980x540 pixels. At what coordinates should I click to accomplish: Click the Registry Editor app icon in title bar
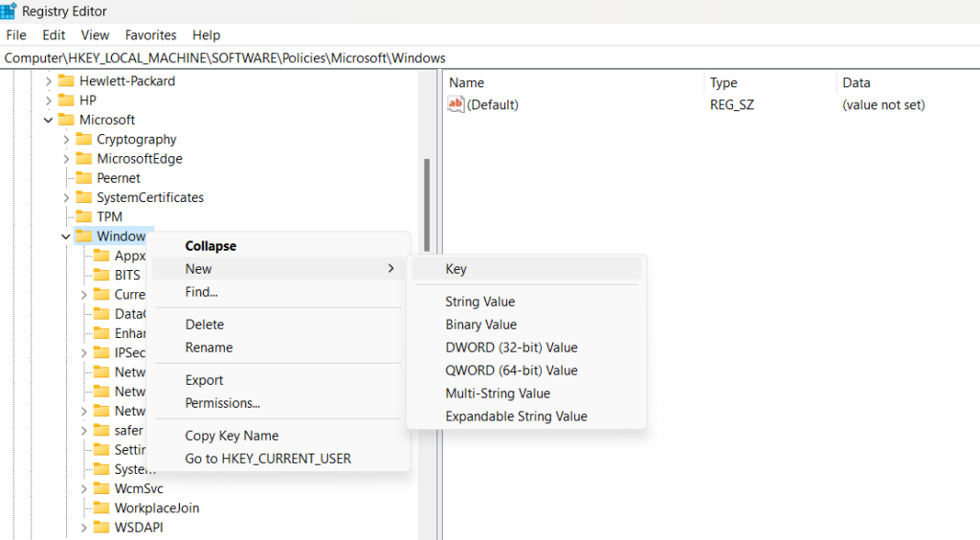9,11
